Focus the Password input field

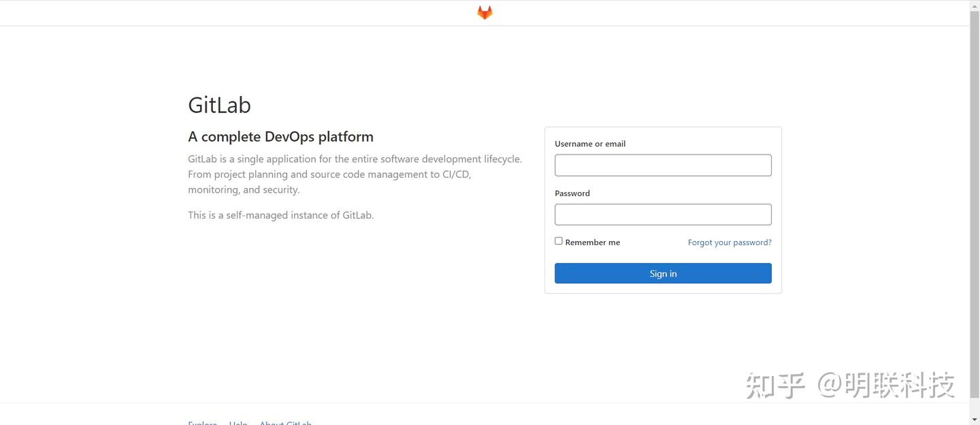tap(663, 215)
